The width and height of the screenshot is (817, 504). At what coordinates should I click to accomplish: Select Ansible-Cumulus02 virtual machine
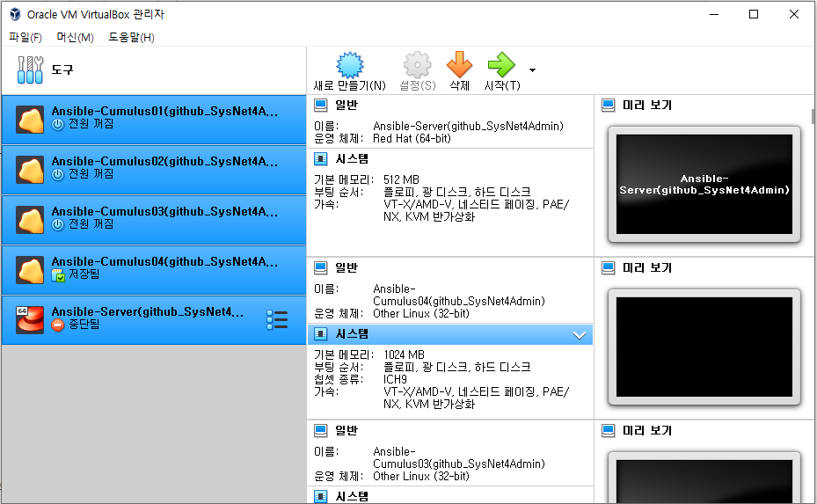click(x=154, y=170)
